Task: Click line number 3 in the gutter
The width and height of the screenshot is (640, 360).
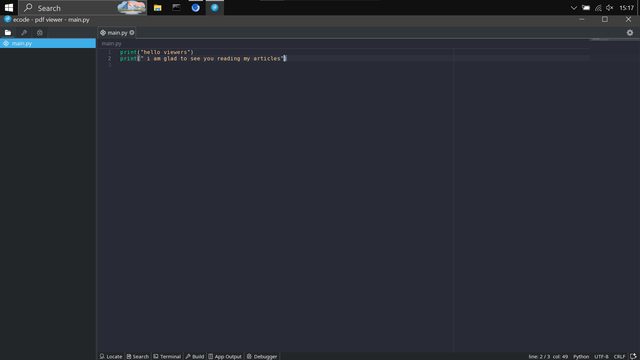Action: coord(109,65)
